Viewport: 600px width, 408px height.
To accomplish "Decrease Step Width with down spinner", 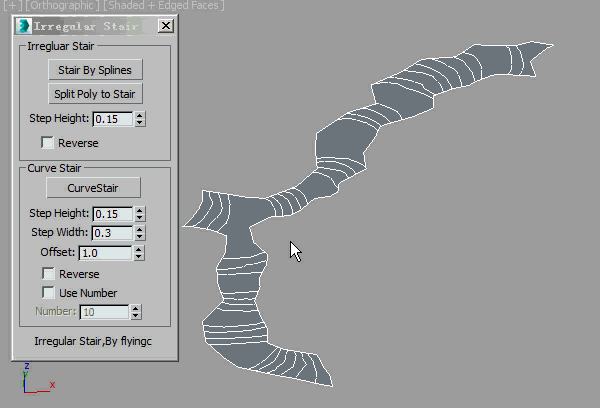I will (140, 237).
